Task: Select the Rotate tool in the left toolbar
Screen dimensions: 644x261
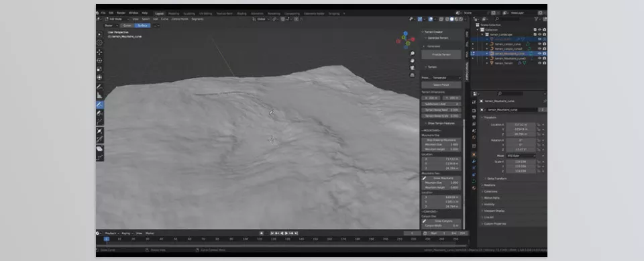Action: click(x=99, y=60)
